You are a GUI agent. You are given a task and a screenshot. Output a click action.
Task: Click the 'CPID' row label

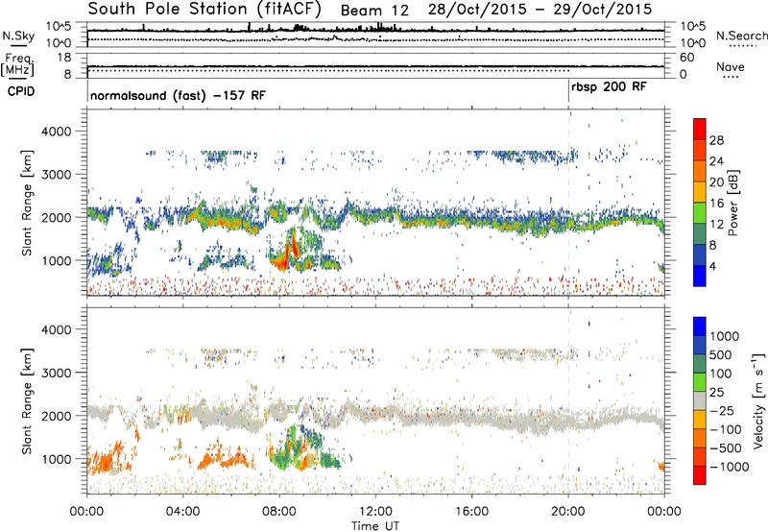(21, 91)
